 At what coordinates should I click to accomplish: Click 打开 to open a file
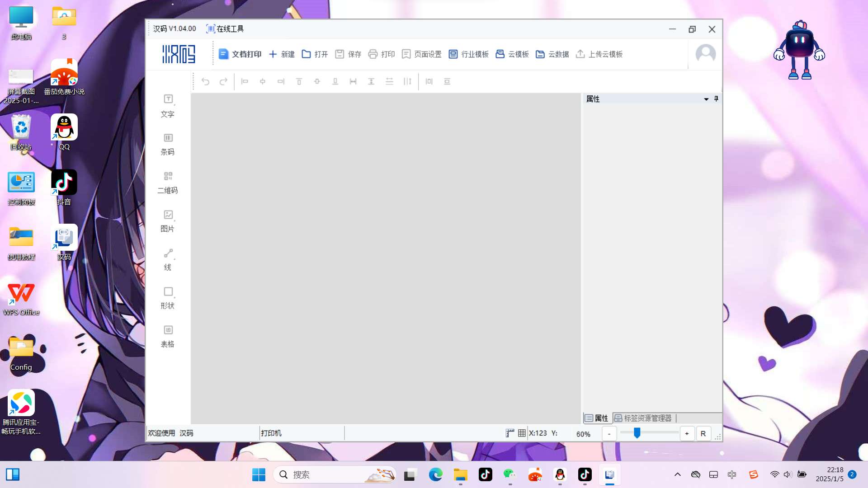click(315, 54)
